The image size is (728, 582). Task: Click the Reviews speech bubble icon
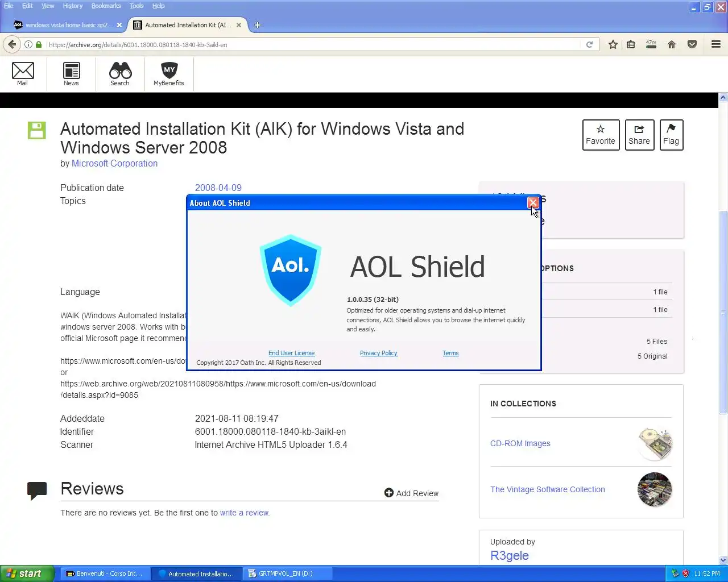pos(37,490)
